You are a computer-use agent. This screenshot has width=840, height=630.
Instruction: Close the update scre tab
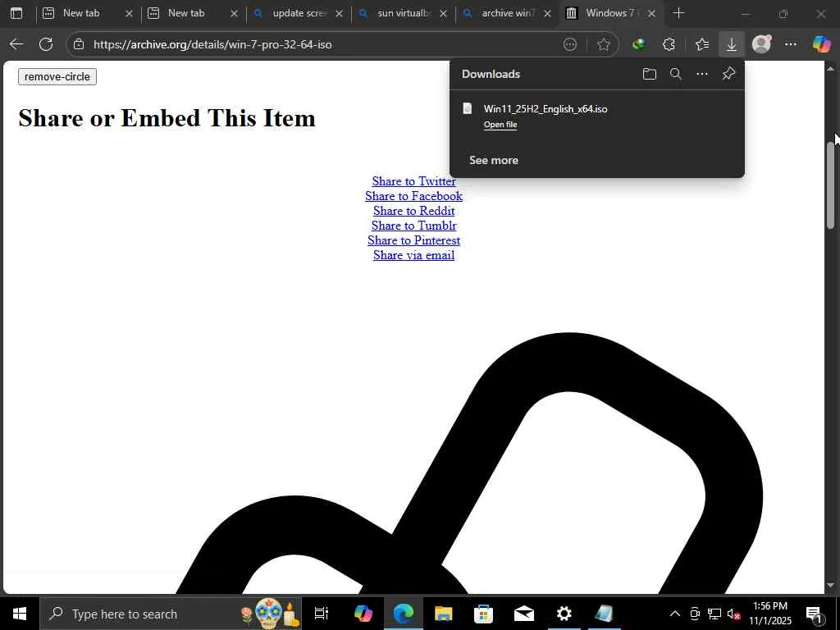(x=339, y=13)
